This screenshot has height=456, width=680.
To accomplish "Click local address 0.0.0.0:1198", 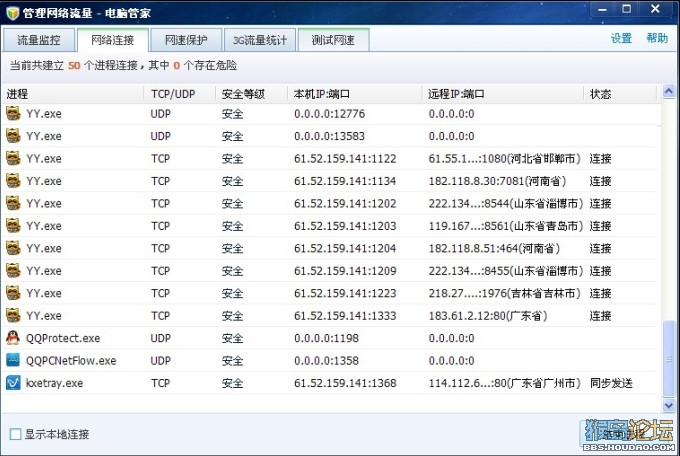I will [x=326, y=338].
